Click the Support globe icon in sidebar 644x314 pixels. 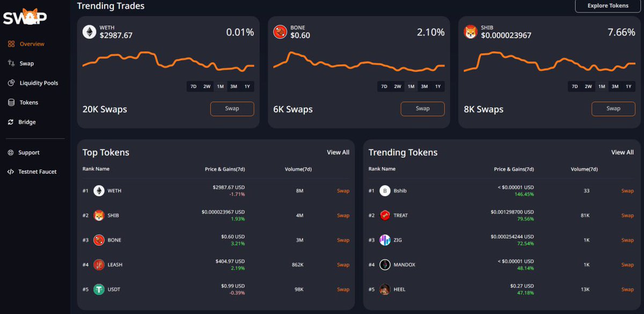[11, 152]
